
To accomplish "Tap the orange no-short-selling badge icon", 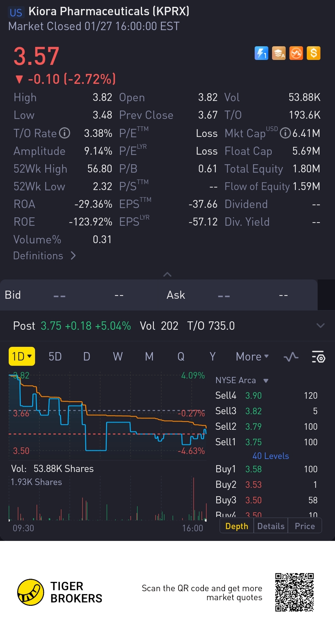I will click(296, 53).
